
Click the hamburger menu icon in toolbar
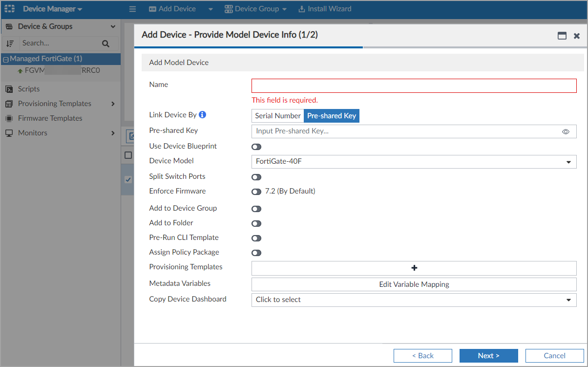coord(132,9)
